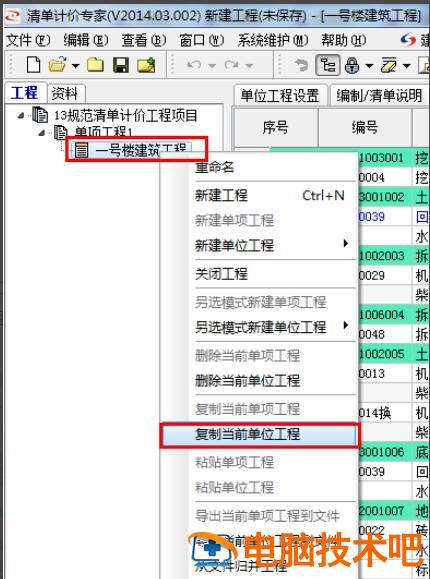
Task: Switch to the 工程 tab
Action: tap(25, 93)
